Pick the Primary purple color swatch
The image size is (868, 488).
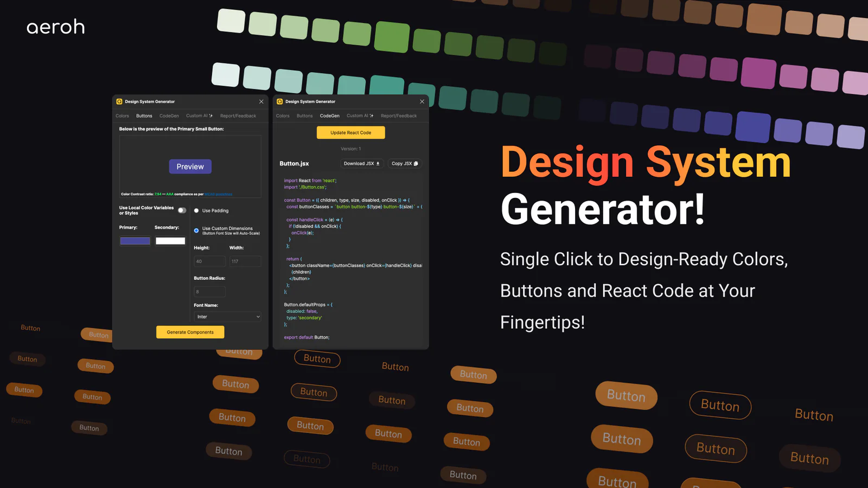pyautogui.click(x=135, y=241)
